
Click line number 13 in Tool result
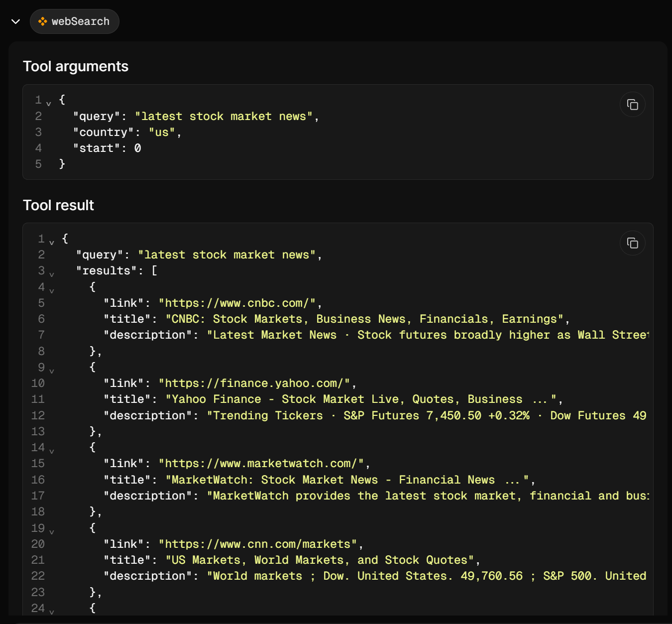(38, 431)
